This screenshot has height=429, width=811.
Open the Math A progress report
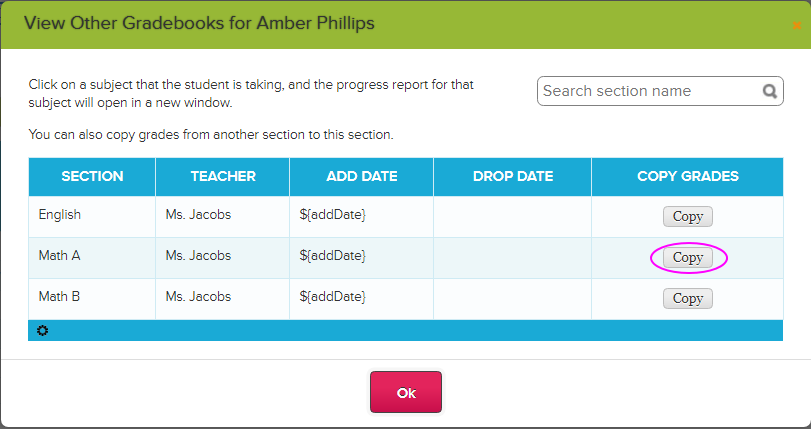[59, 256]
